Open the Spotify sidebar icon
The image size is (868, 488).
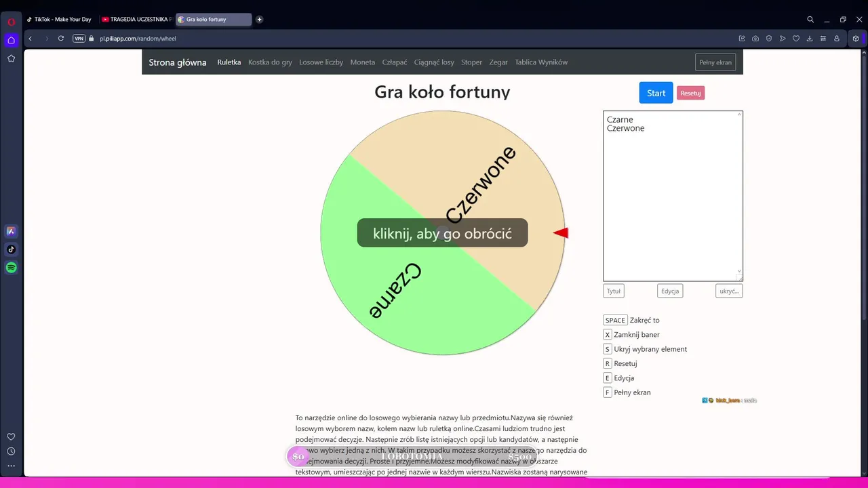[x=11, y=268]
